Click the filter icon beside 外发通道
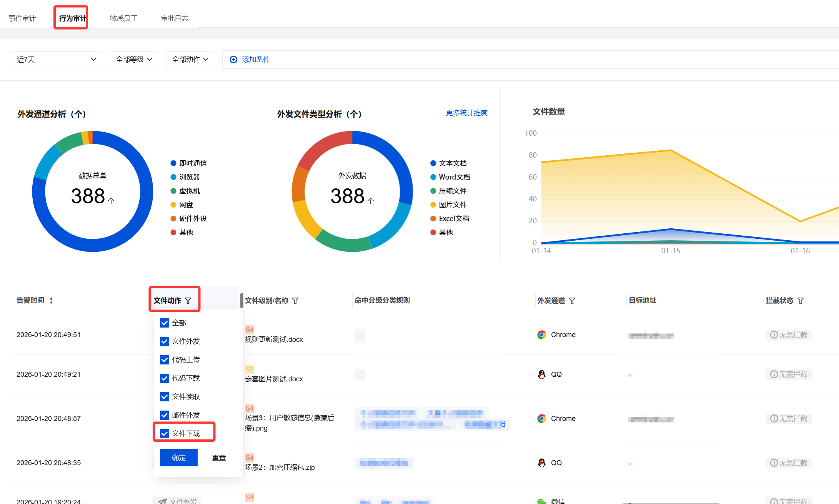Screen dimensions: 839x504 coord(572,301)
